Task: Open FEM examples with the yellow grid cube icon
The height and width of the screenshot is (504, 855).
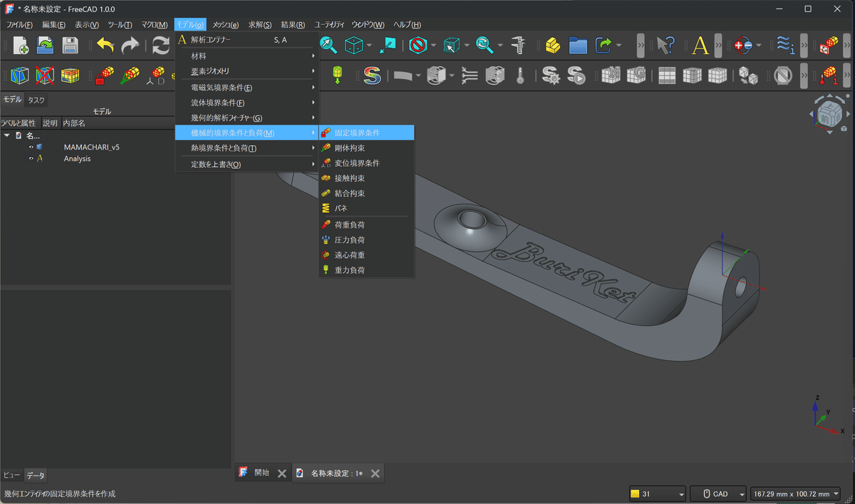Action: point(70,75)
